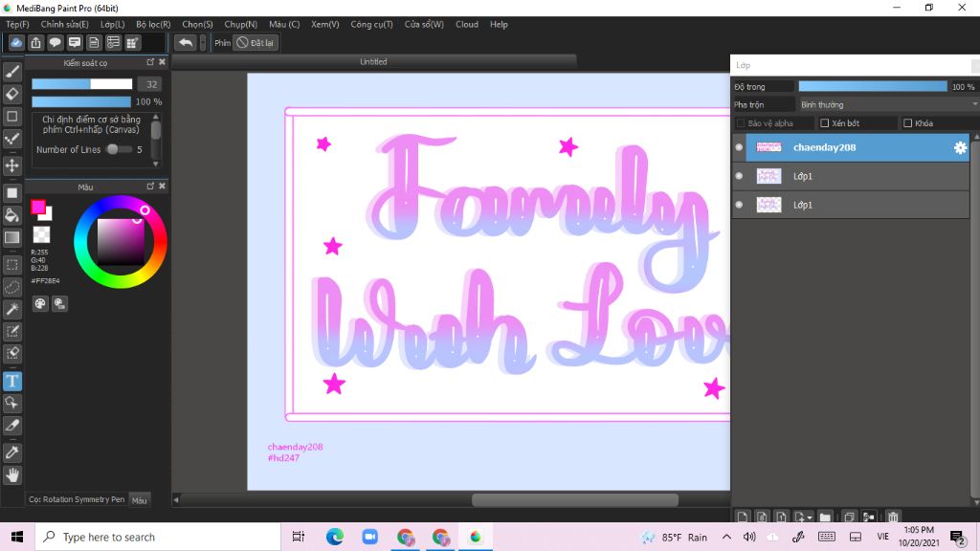Screen dimensions: 980x551
Task: Toggle visibility of chaenday208 layer
Action: (x=739, y=147)
